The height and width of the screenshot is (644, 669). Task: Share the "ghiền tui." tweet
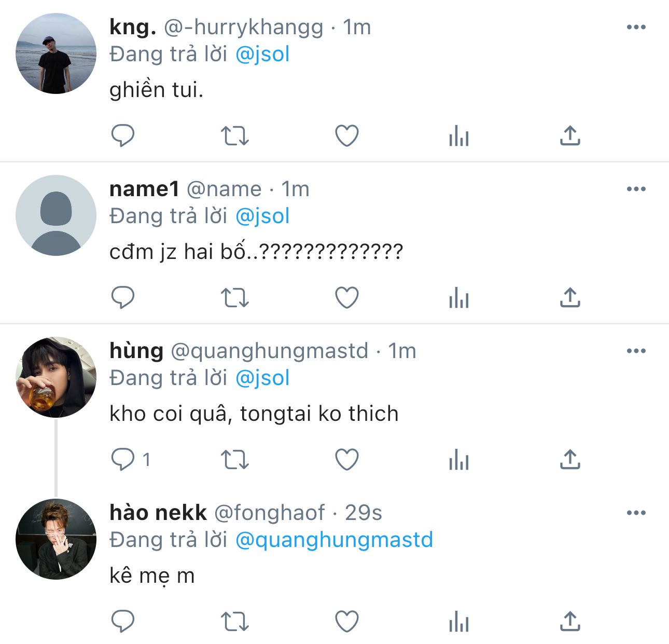[x=570, y=136]
